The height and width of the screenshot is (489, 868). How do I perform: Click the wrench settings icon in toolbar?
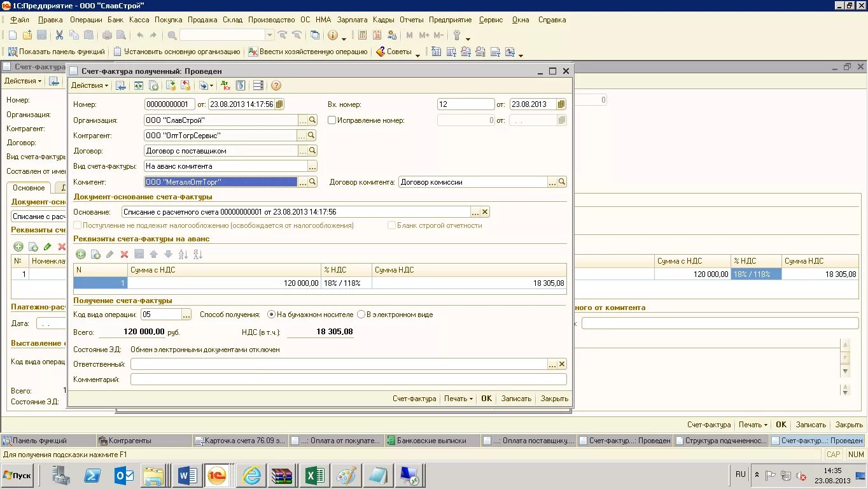click(x=456, y=36)
